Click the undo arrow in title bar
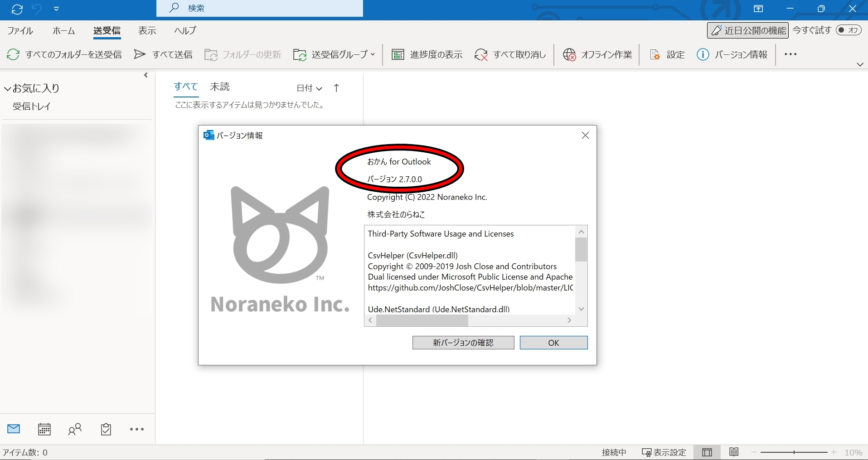The height and width of the screenshot is (460, 868). pyautogui.click(x=37, y=9)
